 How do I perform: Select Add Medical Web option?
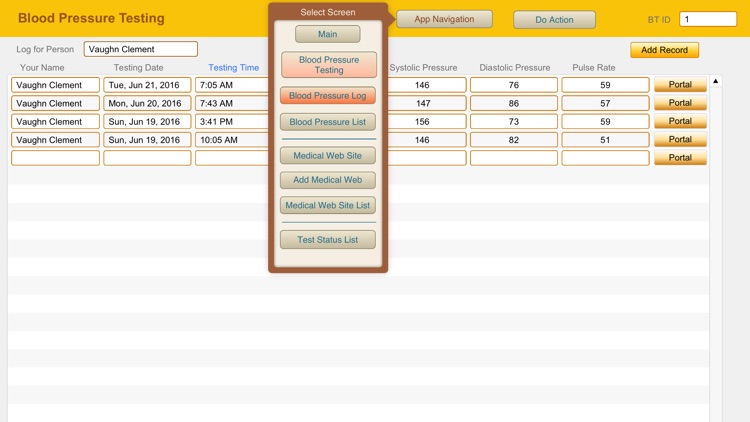coord(328,180)
